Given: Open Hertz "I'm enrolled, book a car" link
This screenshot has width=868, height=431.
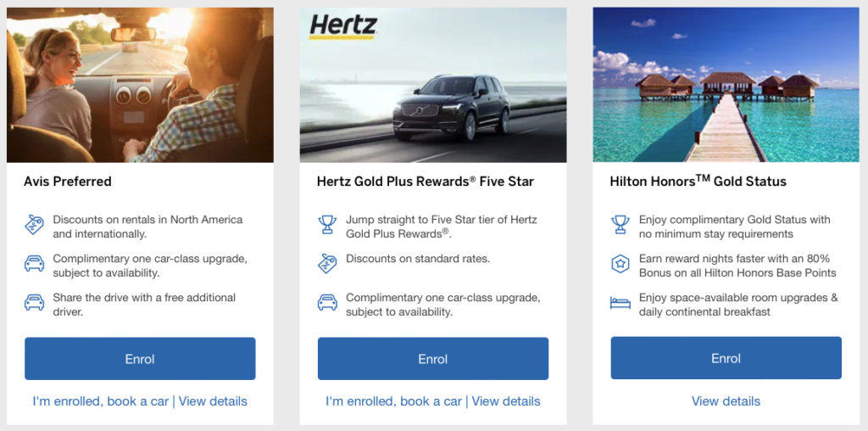Looking at the screenshot, I should point(394,401).
